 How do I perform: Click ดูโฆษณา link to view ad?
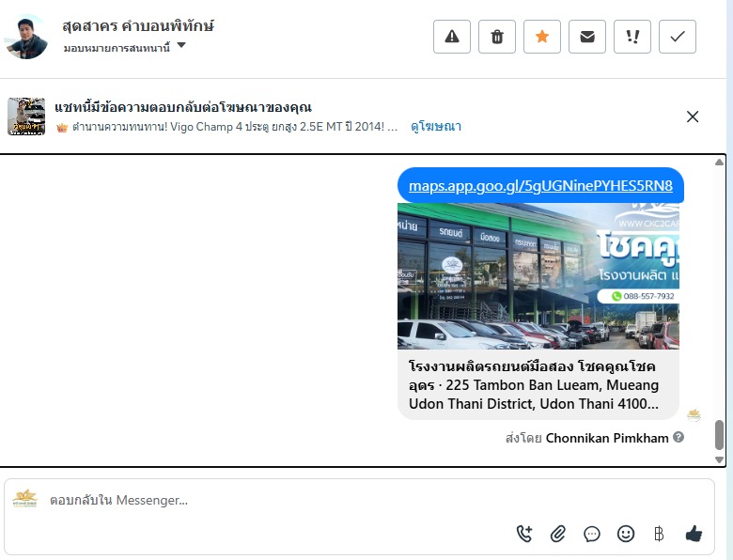(x=436, y=127)
